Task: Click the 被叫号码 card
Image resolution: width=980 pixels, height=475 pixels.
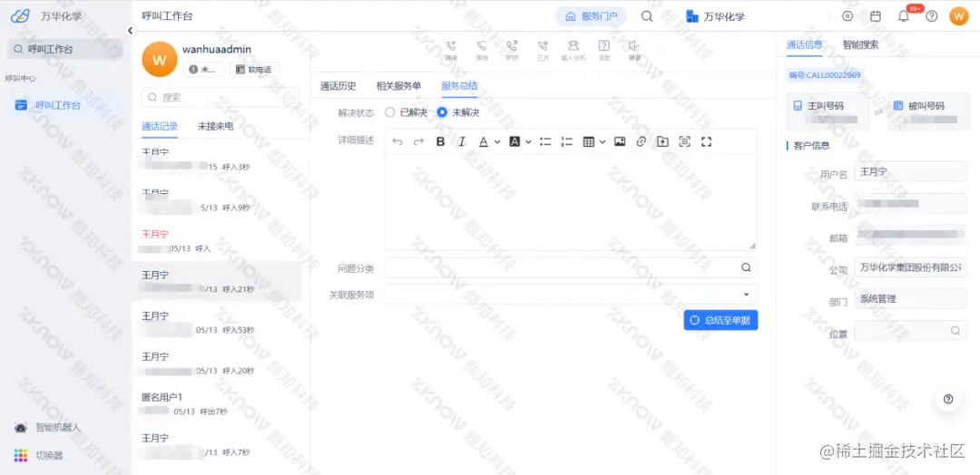Action: pyautogui.click(x=929, y=112)
